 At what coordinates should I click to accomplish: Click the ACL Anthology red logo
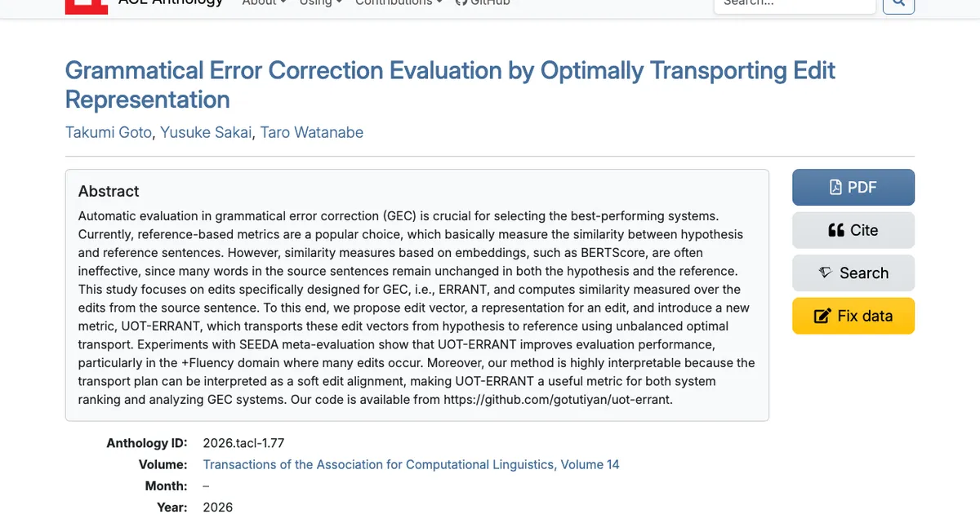(86, 5)
